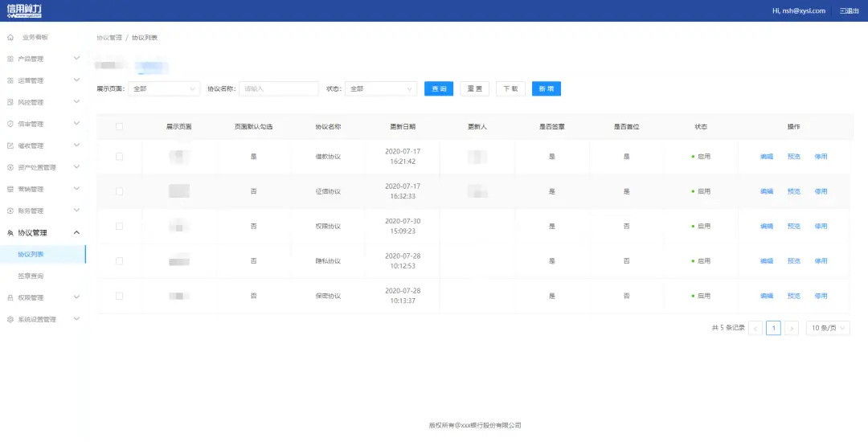This screenshot has height=442, width=868.
Task: Click the 催收管理 edit icon
Action: pos(10,145)
